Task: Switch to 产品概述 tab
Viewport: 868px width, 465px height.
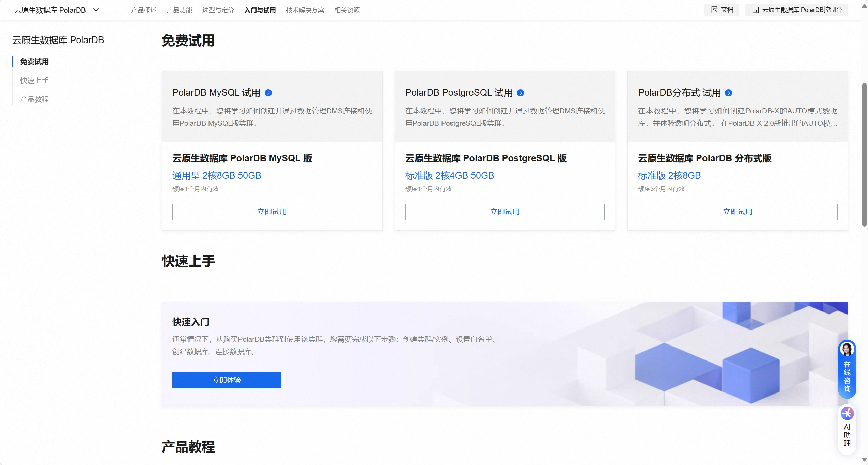Action: [144, 10]
